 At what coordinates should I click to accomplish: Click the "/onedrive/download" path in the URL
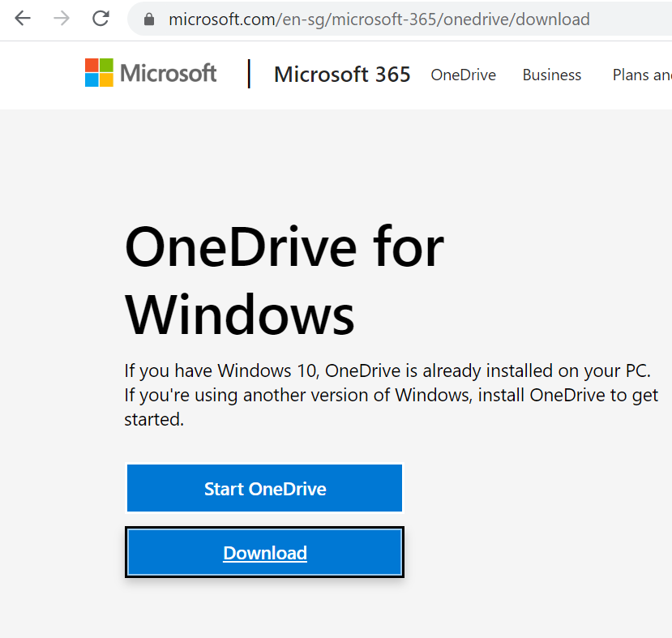513,19
